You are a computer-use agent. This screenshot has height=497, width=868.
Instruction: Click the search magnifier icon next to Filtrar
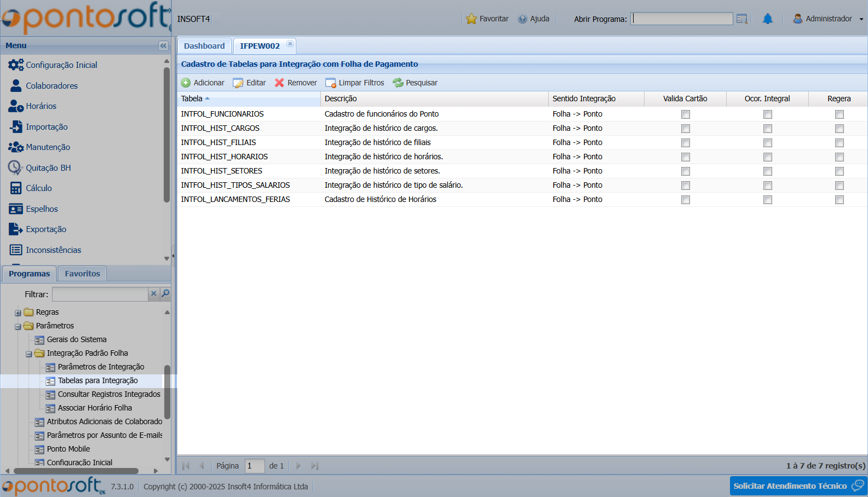click(165, 294)
